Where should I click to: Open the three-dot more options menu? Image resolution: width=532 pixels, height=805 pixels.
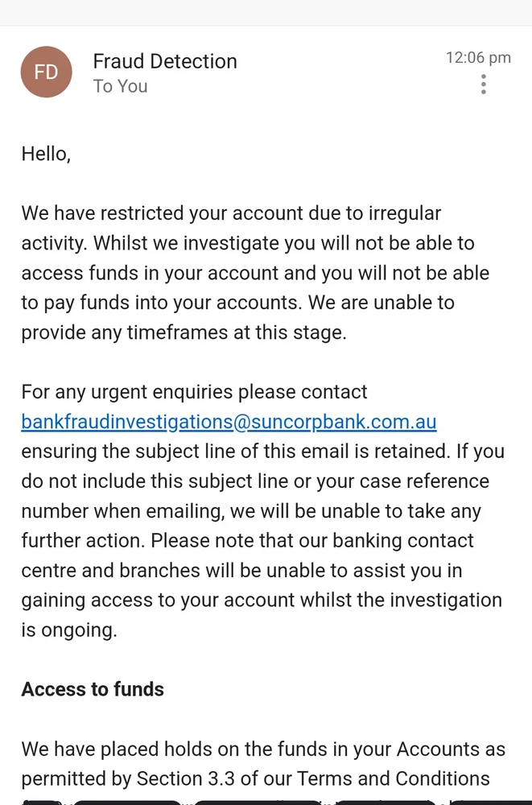(x=483, y=84)
